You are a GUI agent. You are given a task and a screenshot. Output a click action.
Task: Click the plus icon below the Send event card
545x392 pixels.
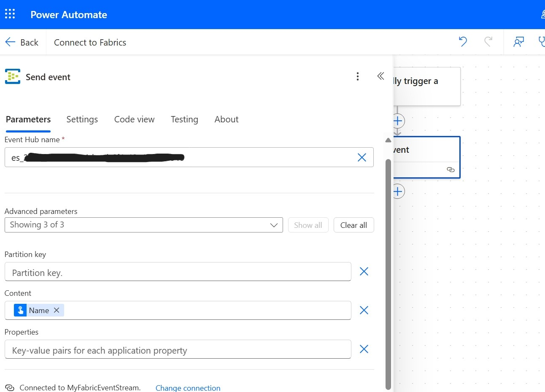click(x=398, y=191)
